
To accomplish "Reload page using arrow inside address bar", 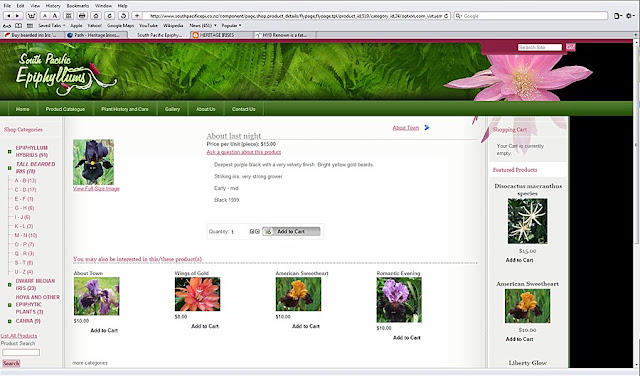I will 446,16.
